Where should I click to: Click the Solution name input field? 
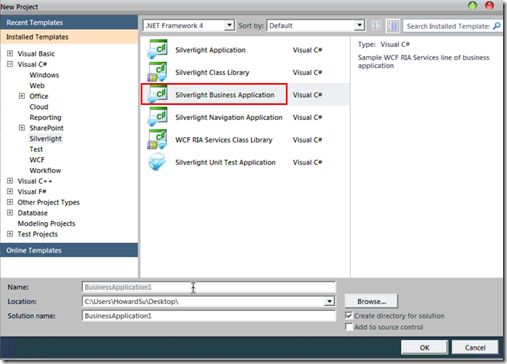point(209,316)
